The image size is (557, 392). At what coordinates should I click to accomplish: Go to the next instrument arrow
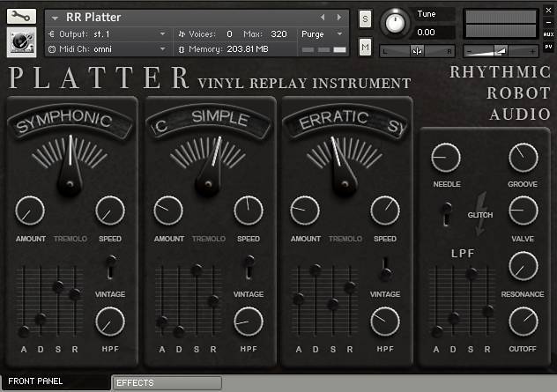(340, 18)
